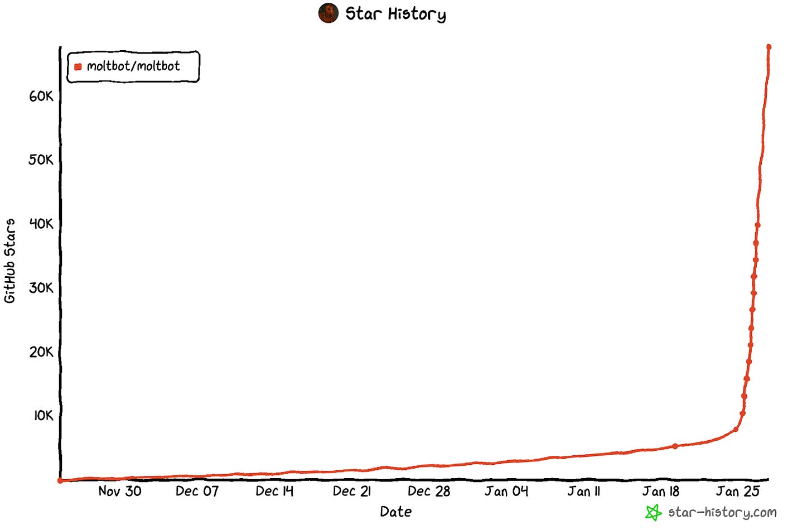Click the data point at chart origin
The width and height of the screenshot is (812, 530).
(x=60, y=480)
